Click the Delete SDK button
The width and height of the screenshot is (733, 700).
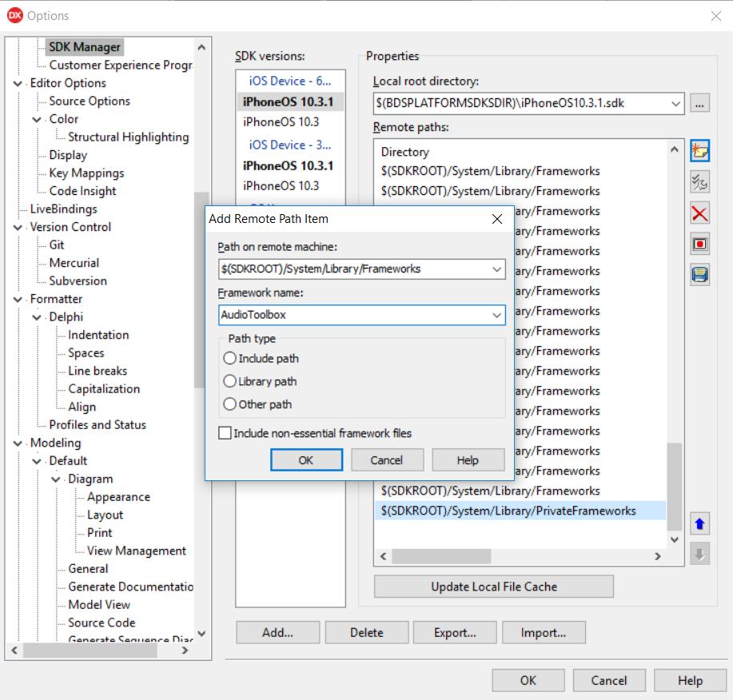tap(366, 633)
